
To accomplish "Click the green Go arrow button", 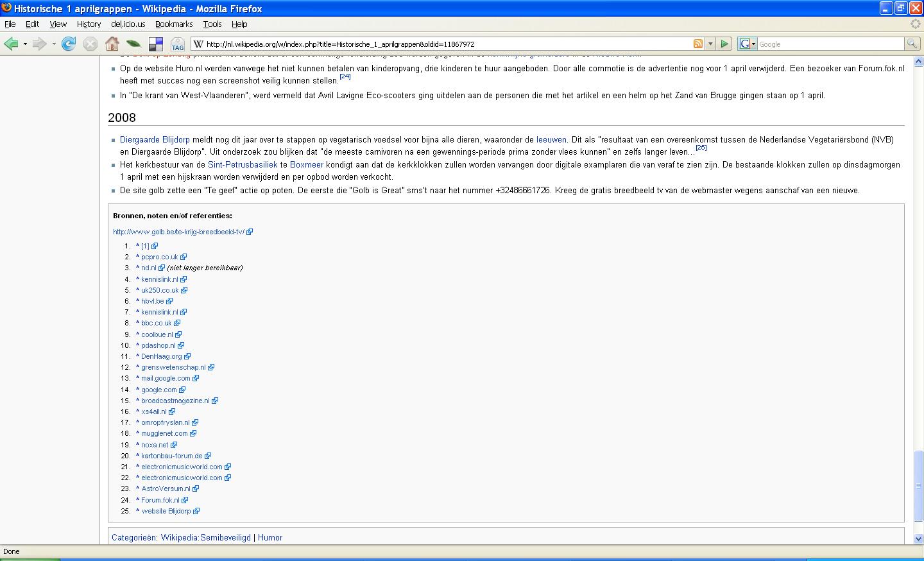I will (x=724, y=44).
